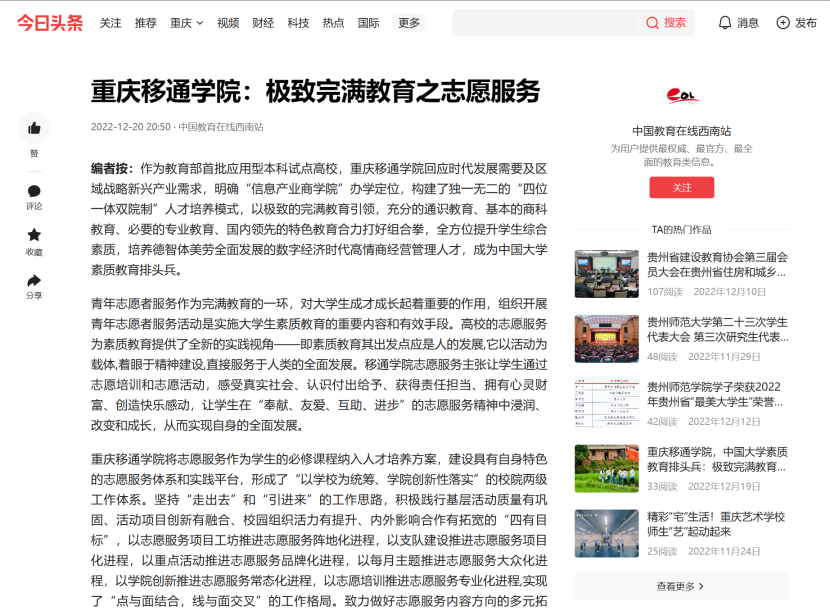830x611 pixels.
Task: Go to the 科技 channel
Action: [298, 22]
